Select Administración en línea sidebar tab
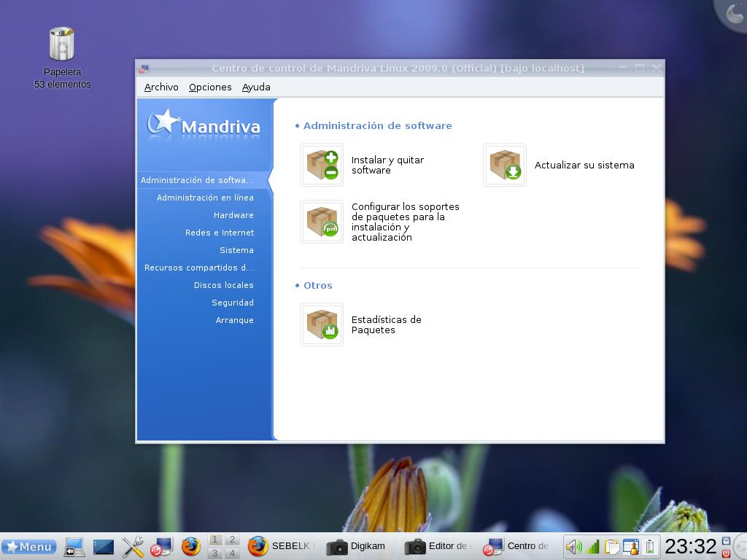747x560 pixels. pos(205,198)
